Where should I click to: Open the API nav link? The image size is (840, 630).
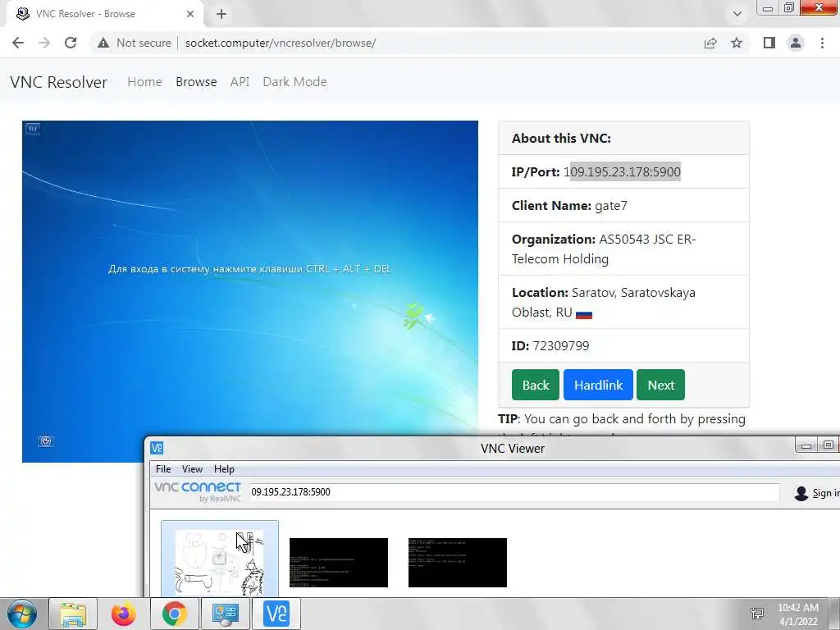(x=240, y=82)
